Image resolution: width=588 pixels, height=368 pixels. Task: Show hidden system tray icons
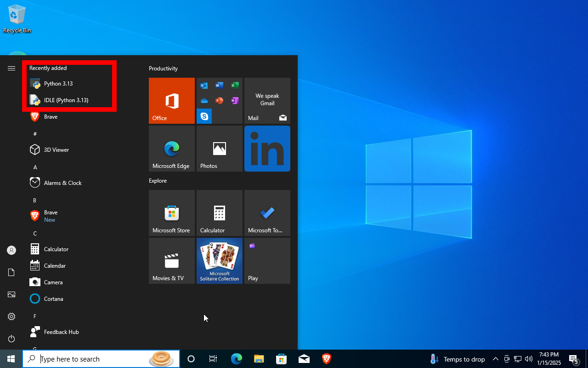(495, 359)
